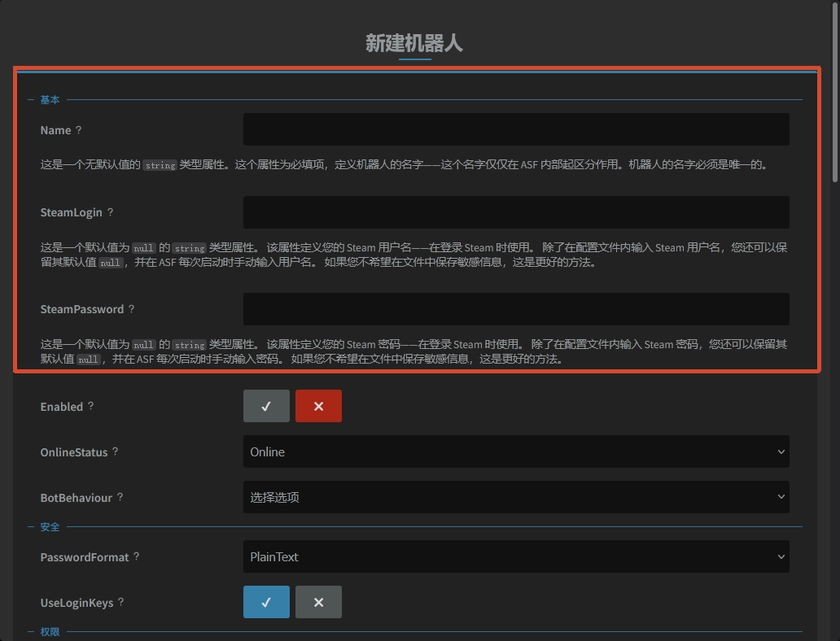Click the PasswordFormat field label
The height and width of the screenshot is (641, 840).
point(85,557)
